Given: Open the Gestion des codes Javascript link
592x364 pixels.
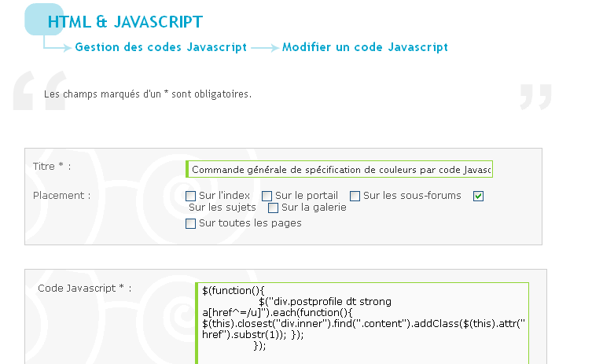Looking at the screenshot, I should pos(161,47).
